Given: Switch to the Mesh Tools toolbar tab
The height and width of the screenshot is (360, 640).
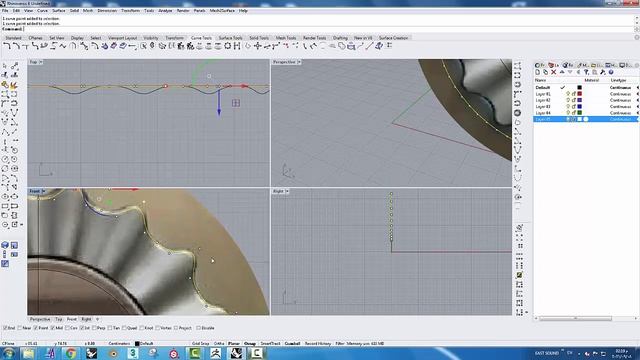Looking at the screenshot, I should point(286,38).
